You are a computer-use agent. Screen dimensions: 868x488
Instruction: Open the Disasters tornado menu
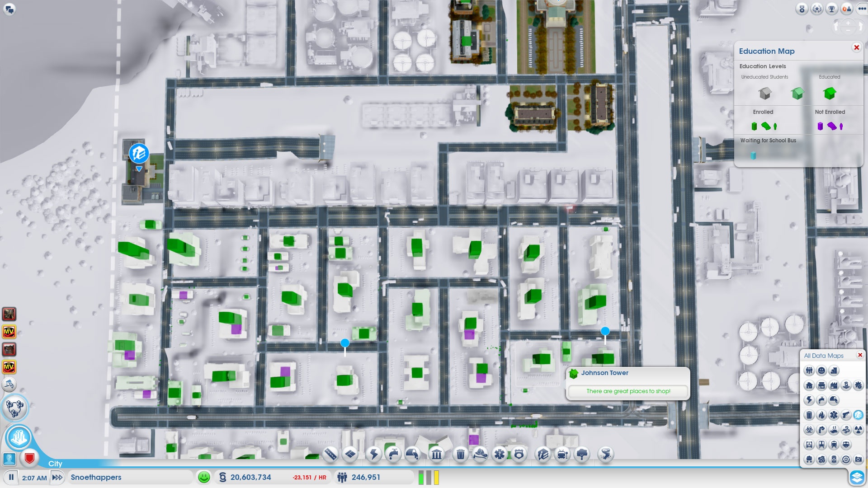(x=605, y=454)
